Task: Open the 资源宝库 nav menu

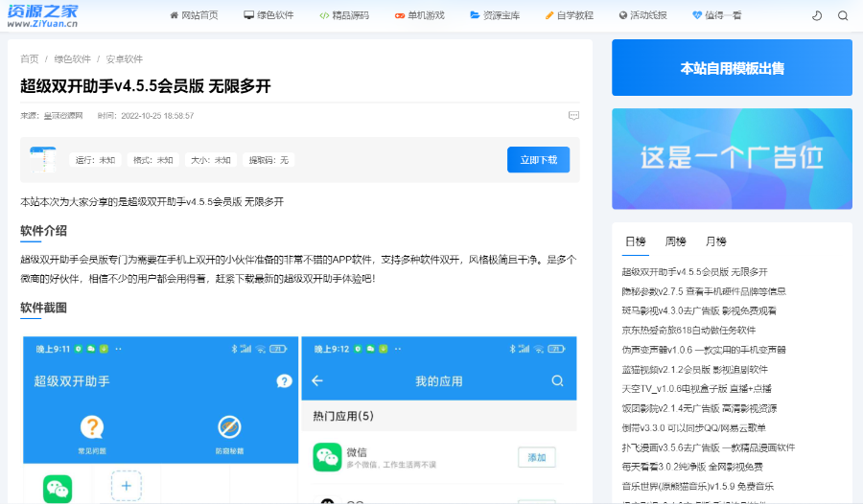Action: click(x=496, y=15)
